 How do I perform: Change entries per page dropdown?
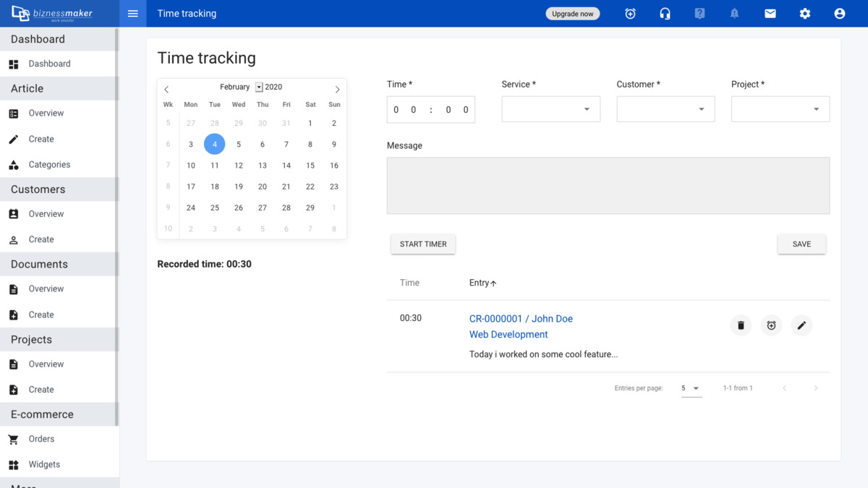click(x=692, y=388)
